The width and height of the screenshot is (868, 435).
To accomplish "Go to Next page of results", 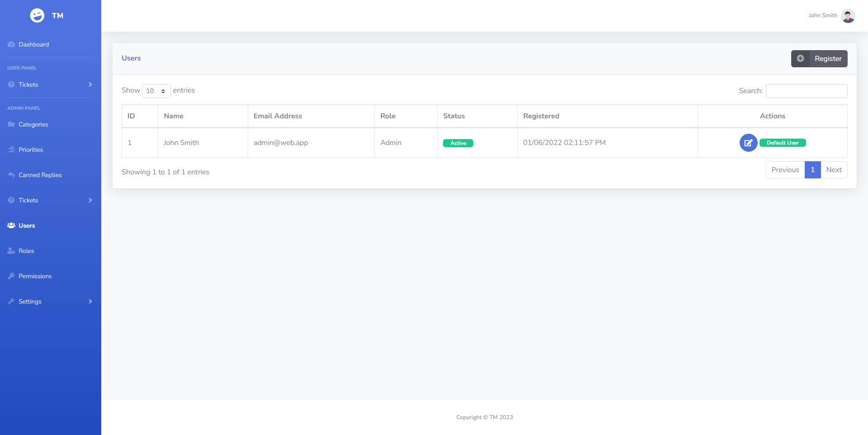I will point(834,170).
